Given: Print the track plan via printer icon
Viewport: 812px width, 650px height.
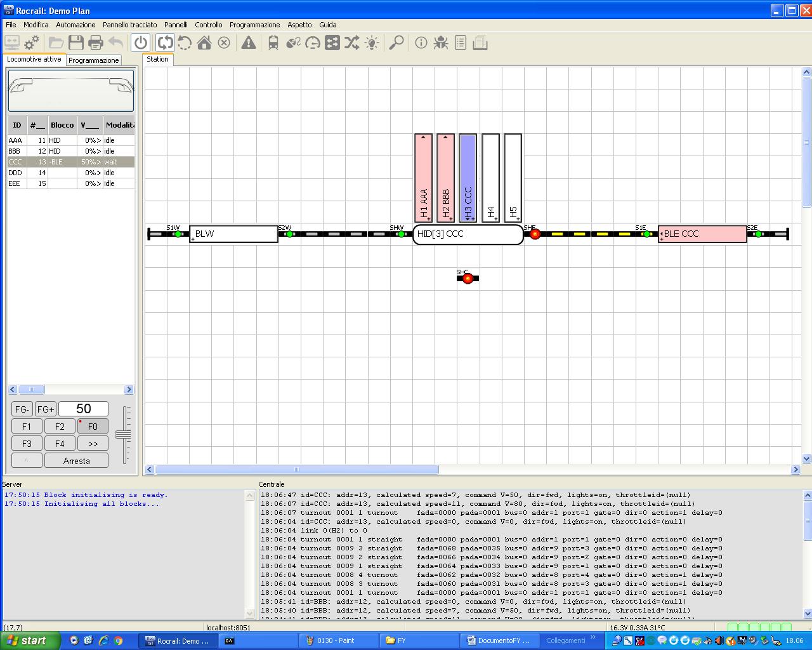Looking at the screenshot, I should click(x=96, y=43).
